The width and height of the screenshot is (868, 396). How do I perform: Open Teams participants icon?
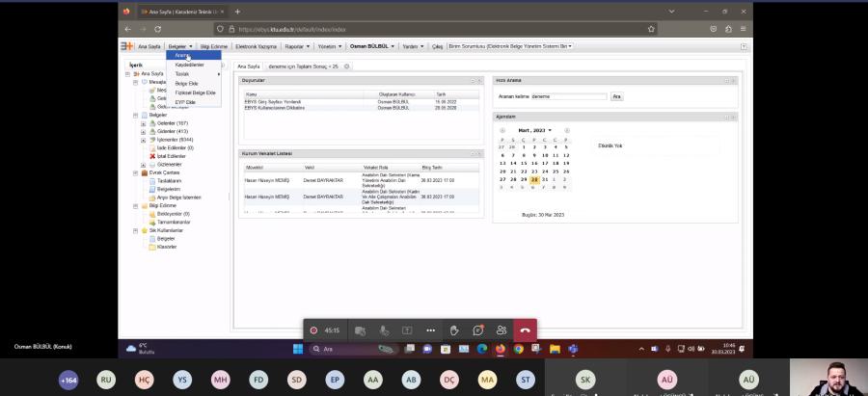point(502,330)
